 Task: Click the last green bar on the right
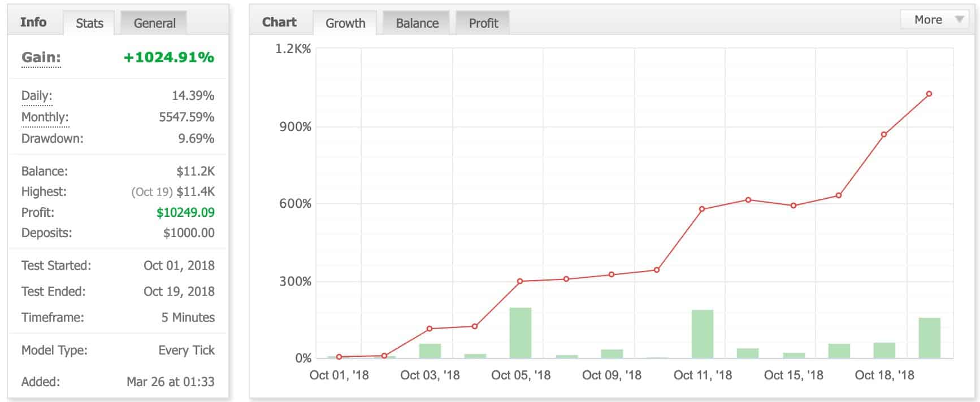(929, 338)
